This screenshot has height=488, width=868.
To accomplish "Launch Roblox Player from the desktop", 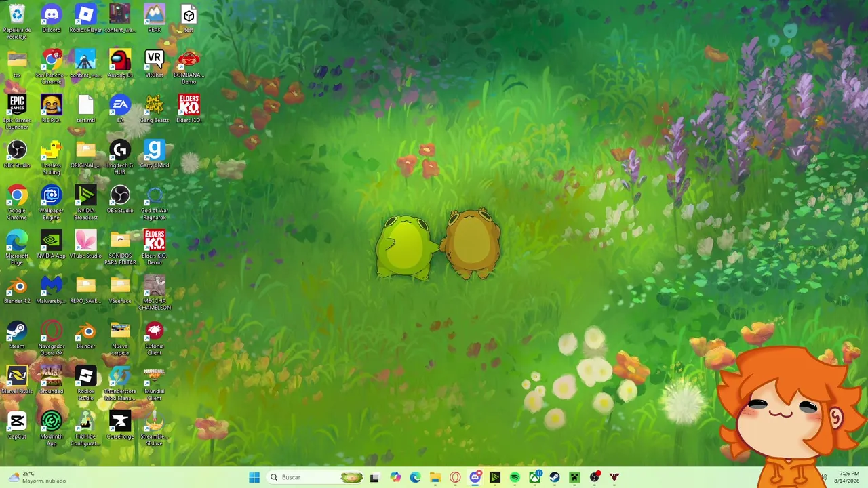I will (x=85, y=18).
